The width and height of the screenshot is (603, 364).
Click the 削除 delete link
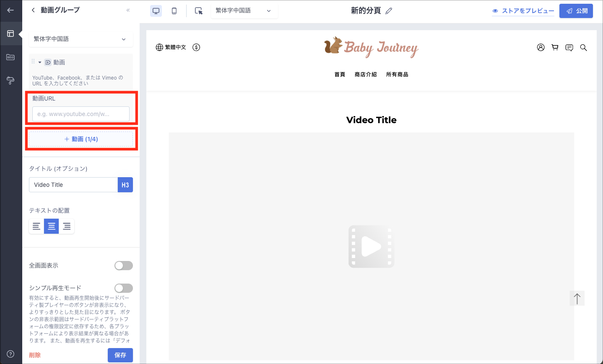point(35,355)
